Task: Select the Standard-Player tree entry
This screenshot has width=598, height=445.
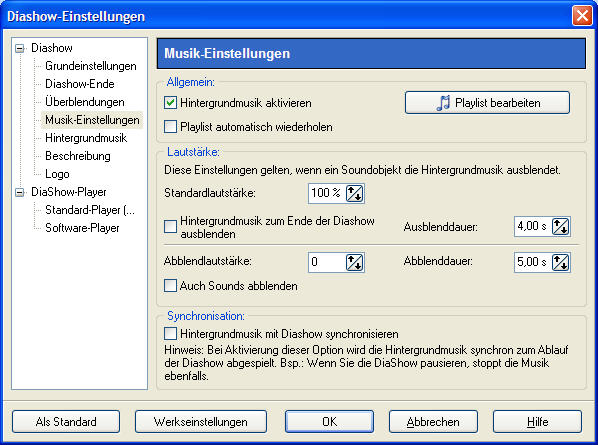Action: pyautogui.click(x=90, y=210)
